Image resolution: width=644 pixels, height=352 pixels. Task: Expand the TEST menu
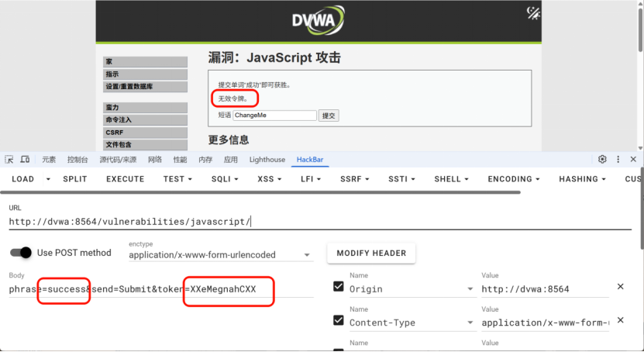[177, 179]
